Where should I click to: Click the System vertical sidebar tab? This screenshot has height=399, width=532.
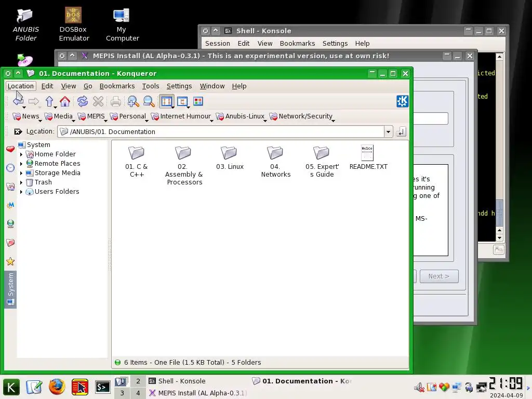(x=10, y=289)
